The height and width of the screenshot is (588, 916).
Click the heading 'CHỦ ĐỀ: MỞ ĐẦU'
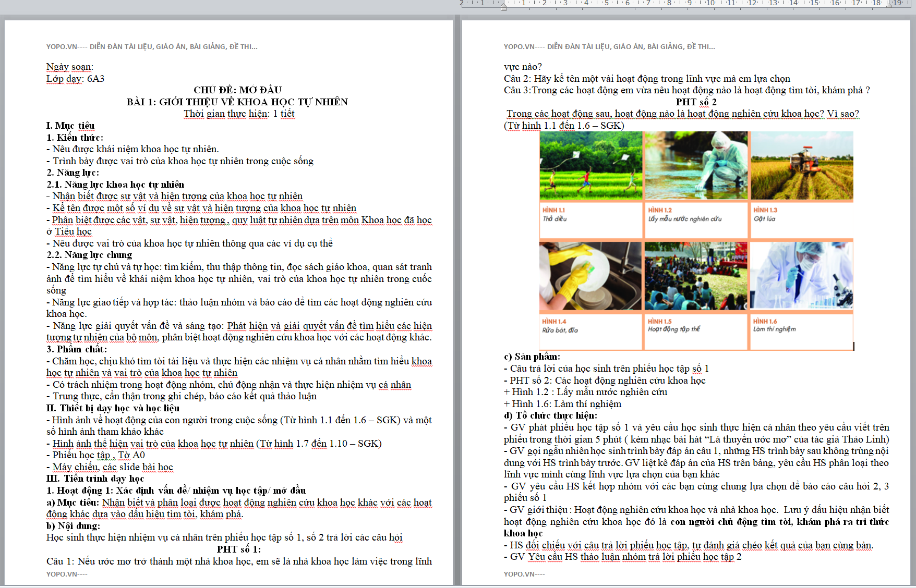(237, 90)
